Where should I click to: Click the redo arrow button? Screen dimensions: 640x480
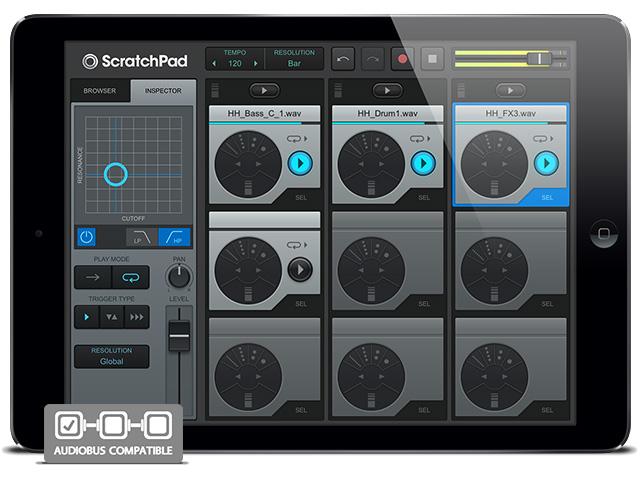373,59
